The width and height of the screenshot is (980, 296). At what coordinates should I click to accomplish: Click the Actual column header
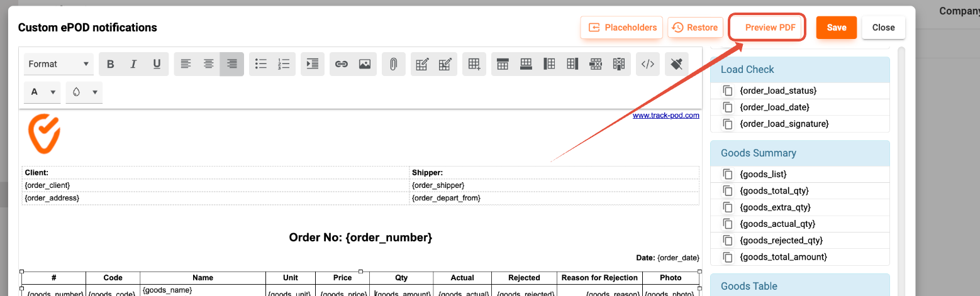pos(462,278)
